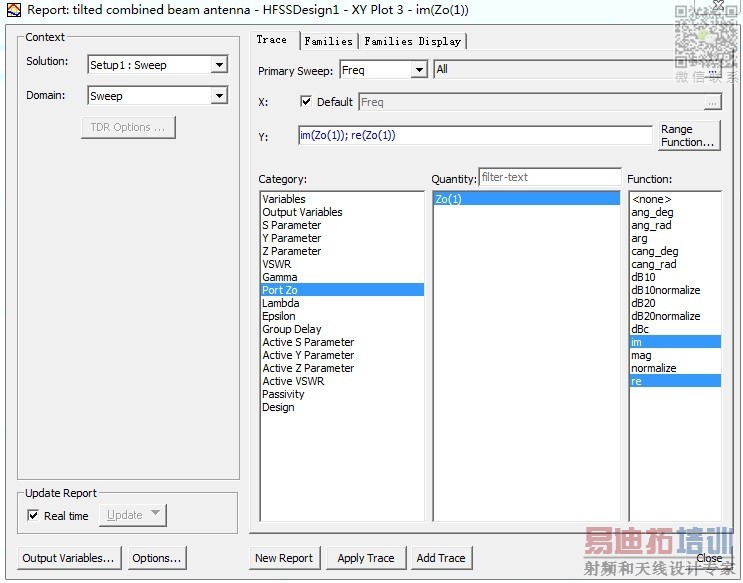Click the HFSS report window title icon
The image size is (743, 583).
(x=14, y=10)
